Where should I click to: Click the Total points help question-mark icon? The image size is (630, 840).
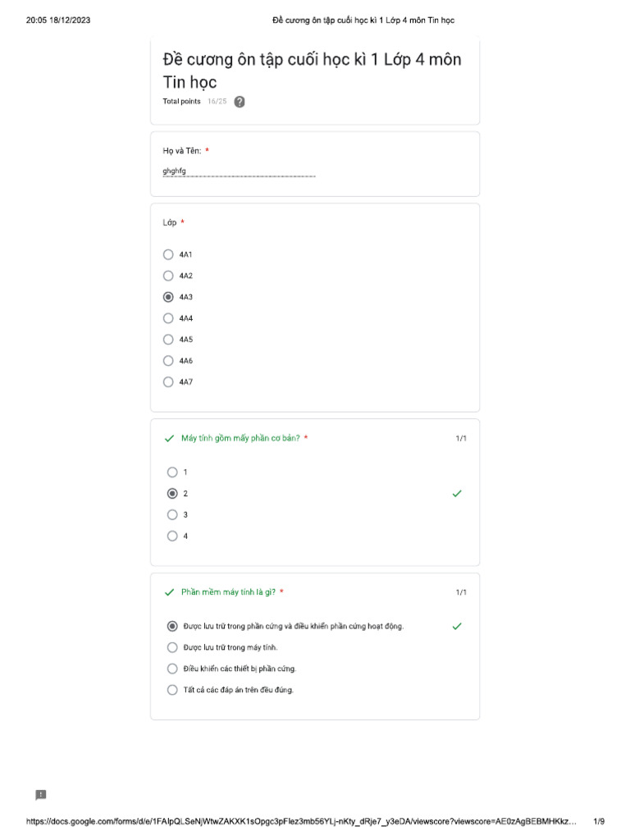[x=240, y=102]
